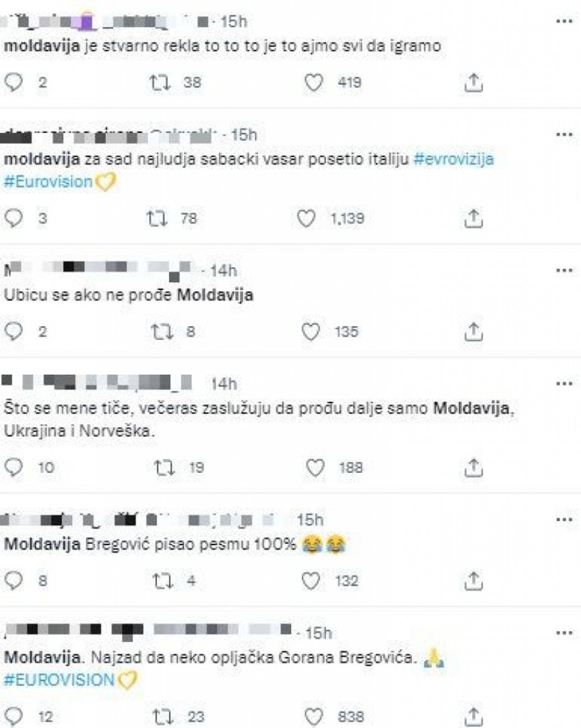Reply to the Bregović pisao pesmu tweet

tap(14, 580)
